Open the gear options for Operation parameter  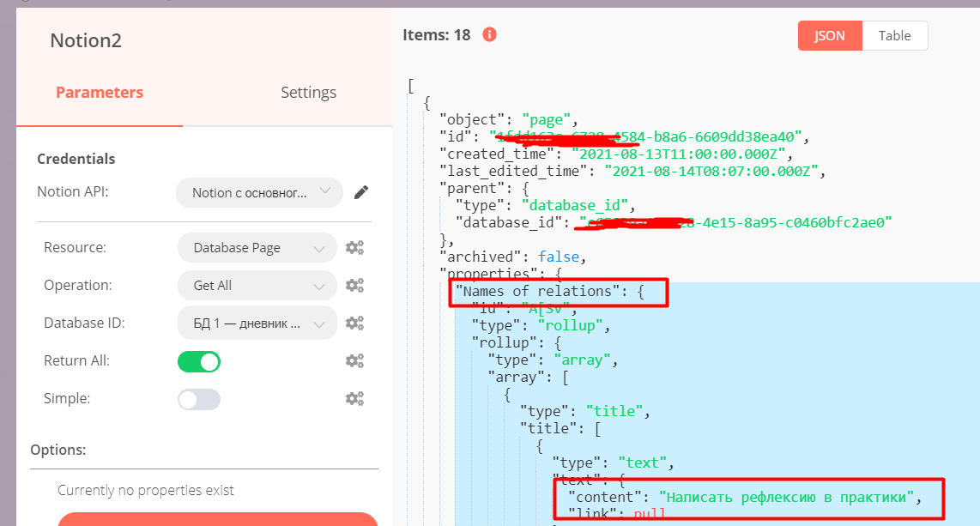point(354,285)
